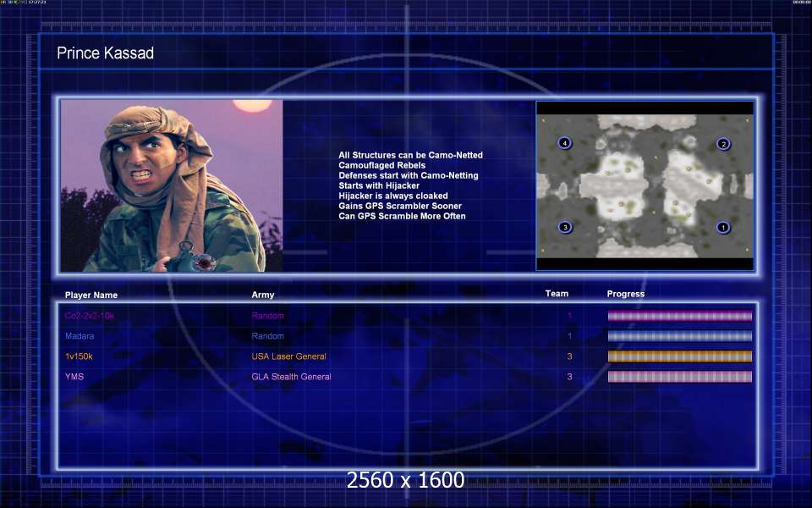Select "Hijacker is always cloaked" text
812x508 pixels.
pos(393,196)
